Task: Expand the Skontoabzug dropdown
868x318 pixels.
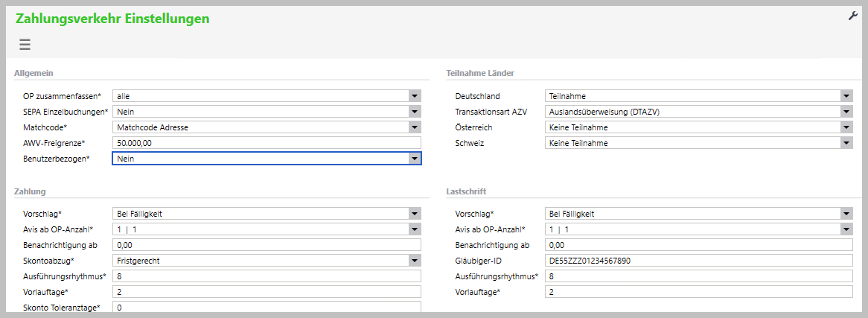Action: coord(415,261)
